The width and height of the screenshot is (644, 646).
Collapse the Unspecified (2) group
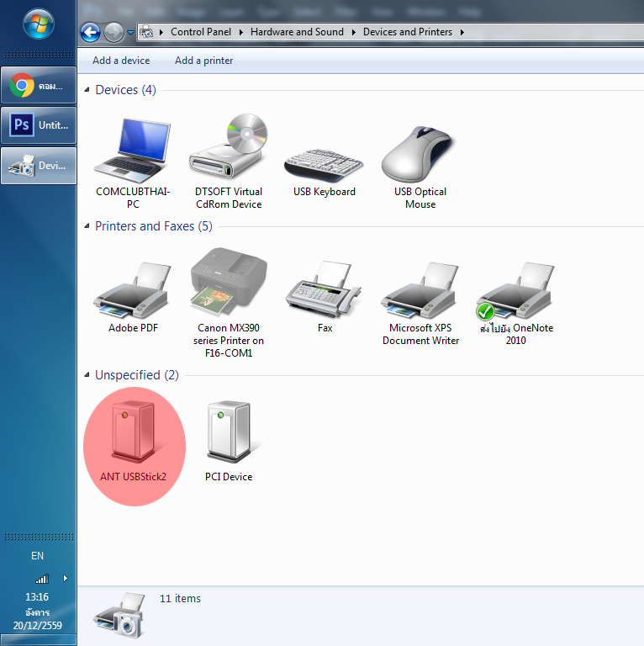pos(87,375)
